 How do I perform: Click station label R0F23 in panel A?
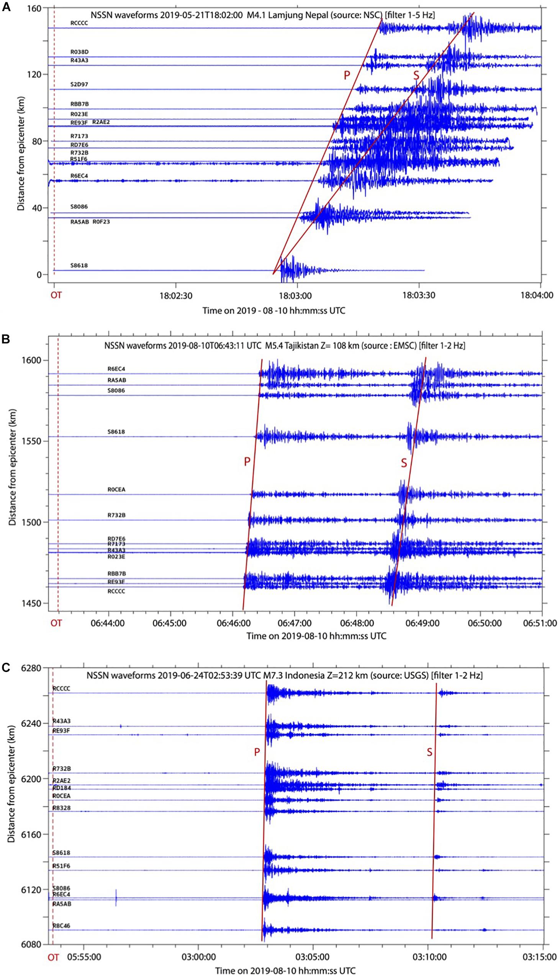tap(101, 222)
